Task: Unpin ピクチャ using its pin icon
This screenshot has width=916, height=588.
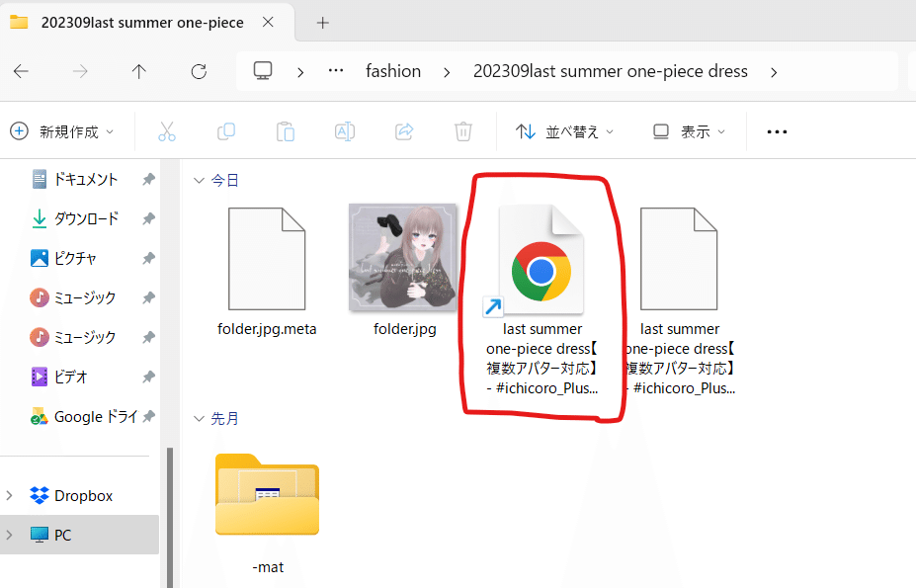Action: (x=149, y=258)
